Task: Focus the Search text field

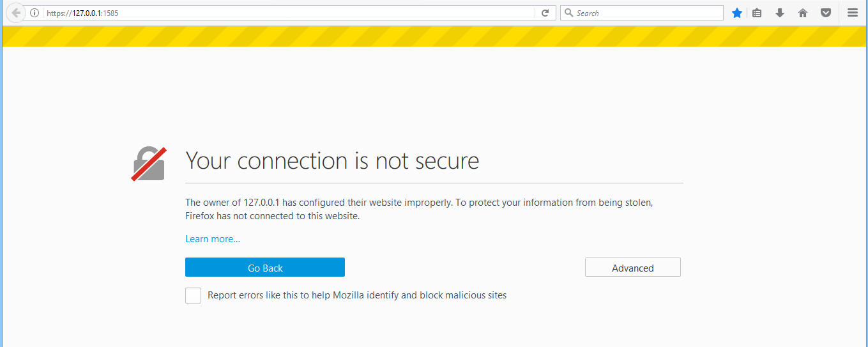Action: pyautogui.click(x=645, y=13)
